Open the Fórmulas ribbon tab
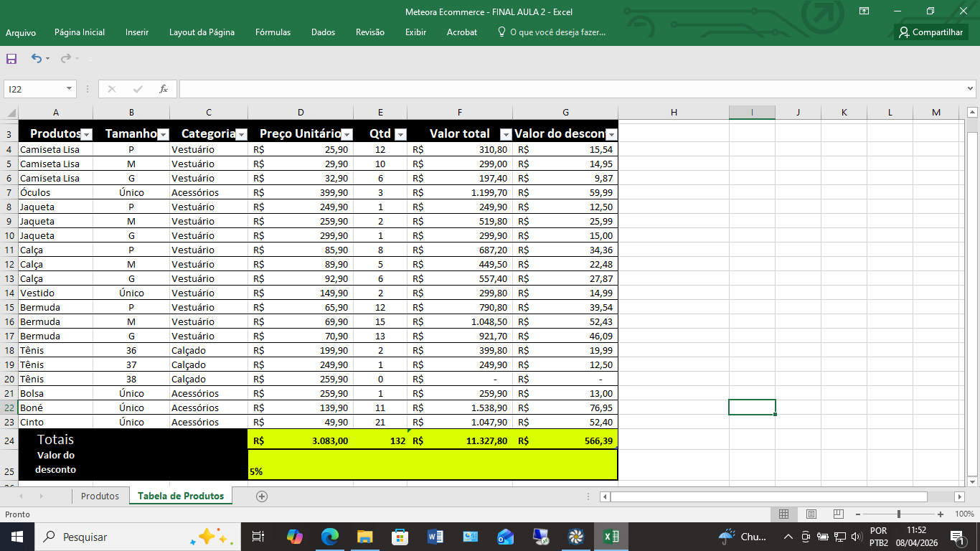This screenshot has height=551, width=980. (273, 32)
